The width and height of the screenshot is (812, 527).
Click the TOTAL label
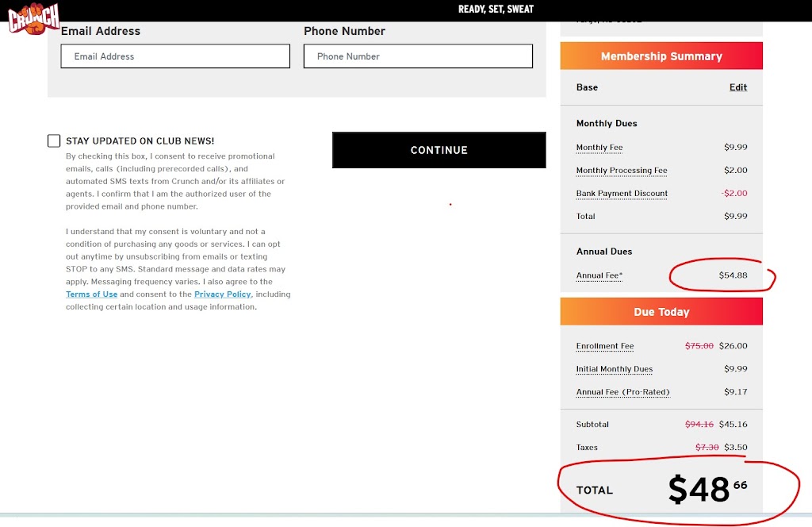click(x=595, y=490)
